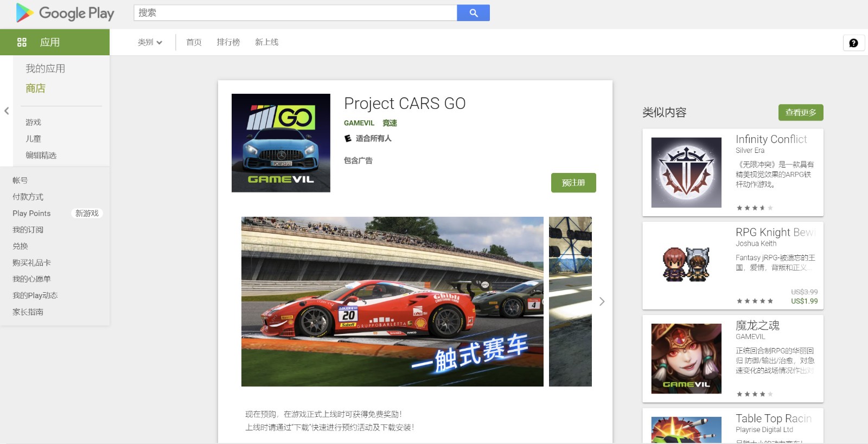Click the 适合所有人 rating text
The image size is (868, 444).
[x=373, y=139]
